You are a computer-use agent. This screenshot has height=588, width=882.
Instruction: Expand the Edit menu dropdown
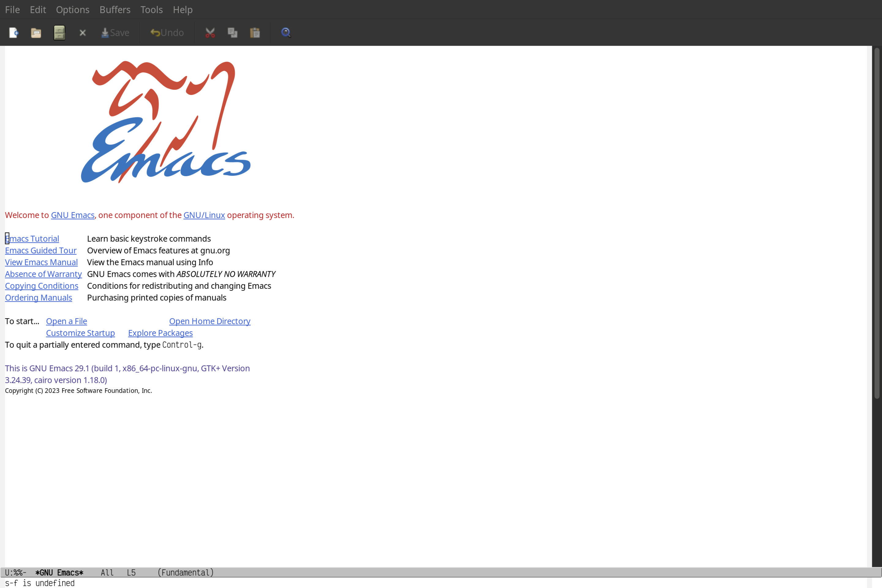37,9
